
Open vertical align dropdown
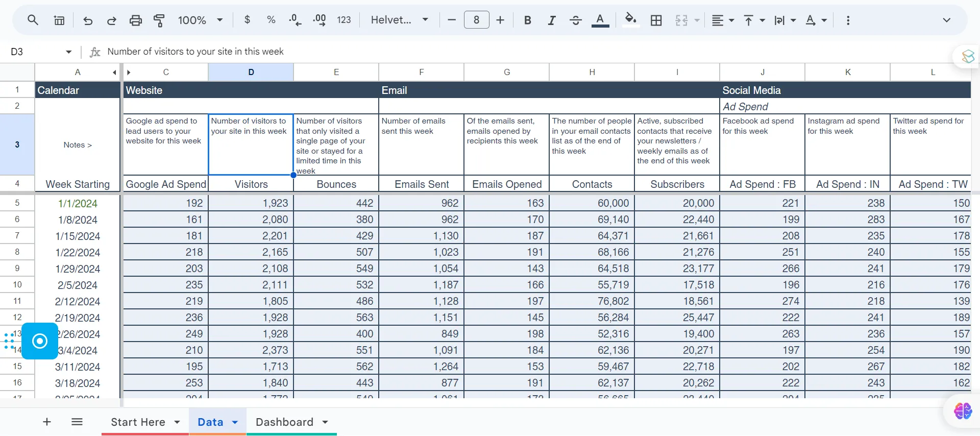tap(754, 20)
